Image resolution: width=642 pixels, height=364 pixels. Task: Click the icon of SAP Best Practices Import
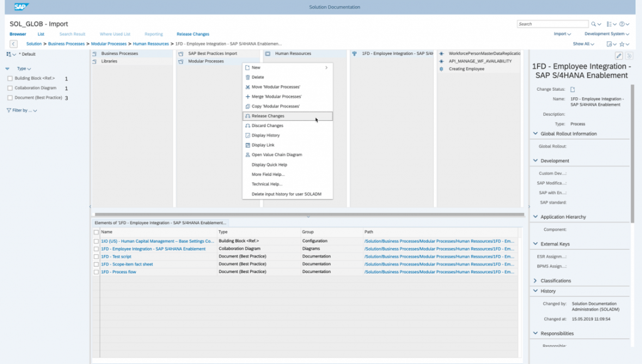click(181, 54)
